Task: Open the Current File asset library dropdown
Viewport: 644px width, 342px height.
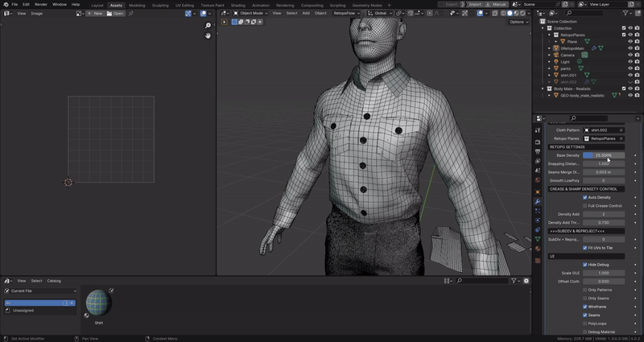Action: (40, 291)
